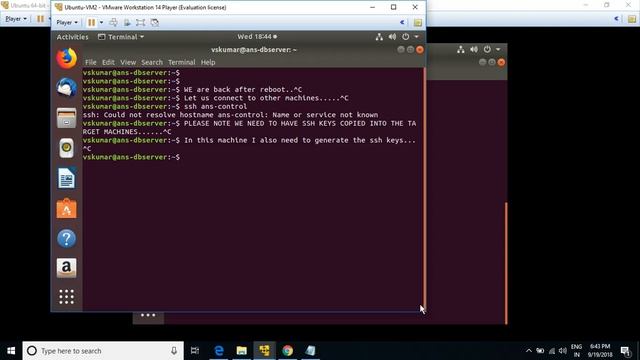Toggle Unity mode in Ubuntu-VM2 toolbar
640x360 pixels.
coord(155,22)
